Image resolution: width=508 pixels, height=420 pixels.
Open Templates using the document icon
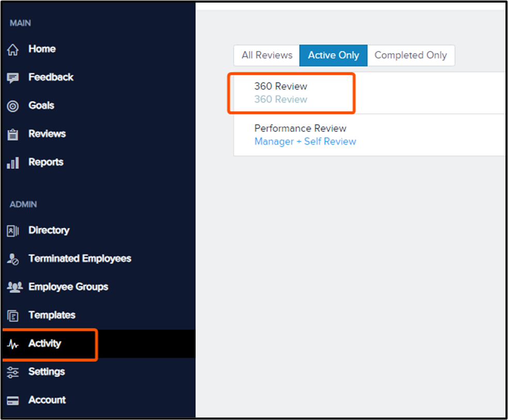pyautogui.click(x=13, y=315)
